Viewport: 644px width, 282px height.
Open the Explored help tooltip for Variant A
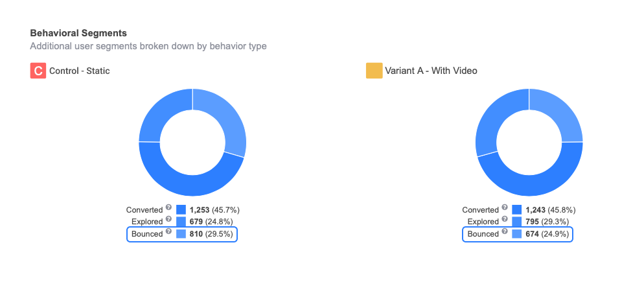tap(505, 220)
